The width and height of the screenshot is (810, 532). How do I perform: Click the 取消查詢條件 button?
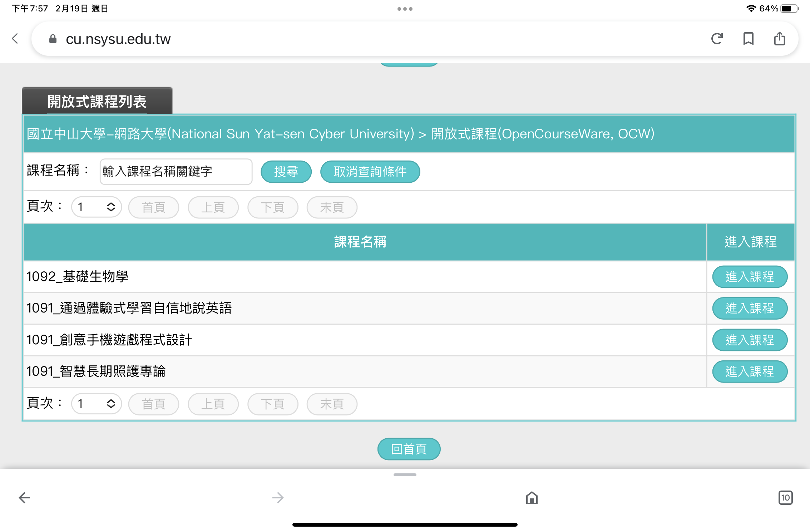370,172
